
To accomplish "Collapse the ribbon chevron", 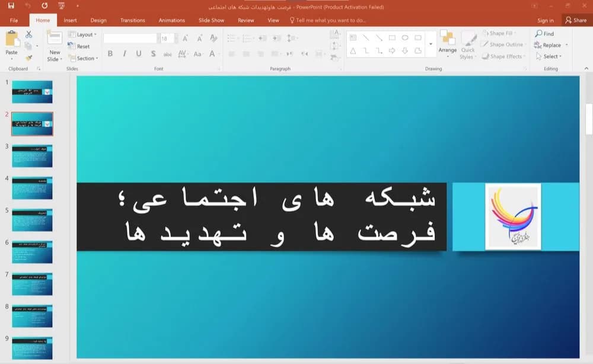I will 586,68.
